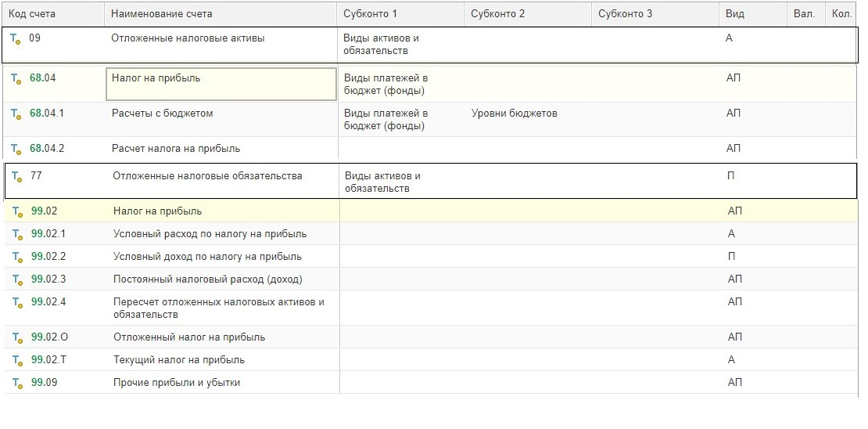Click account icon beside code 09
This screenshot has height=429, width=868.
tap(16, 38)
